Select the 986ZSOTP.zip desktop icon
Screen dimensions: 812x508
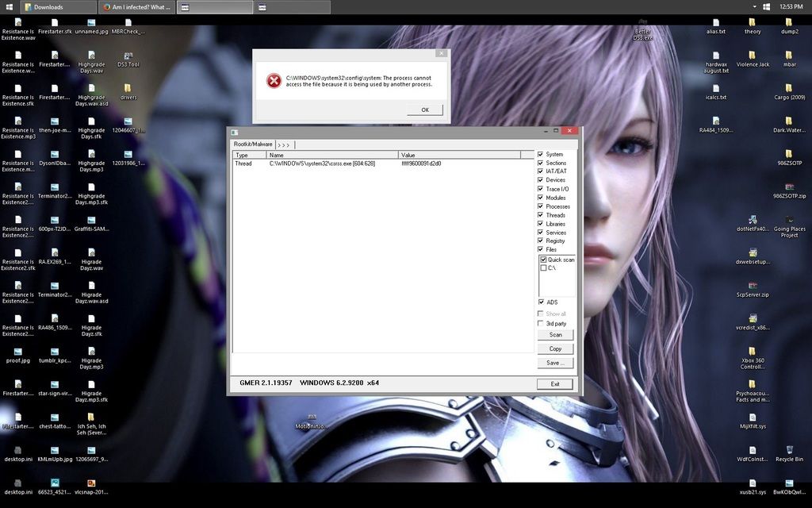(x=789, y=190)
